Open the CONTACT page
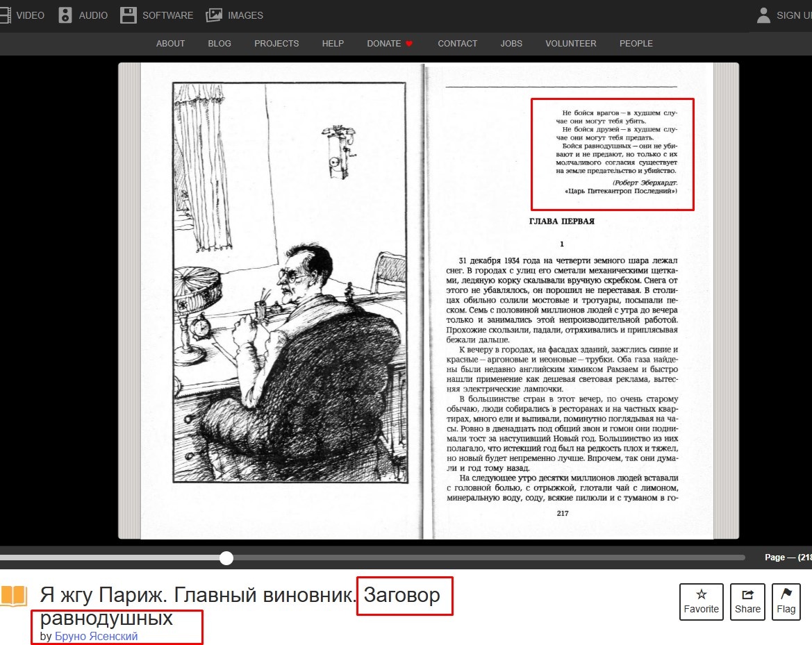 457,44
